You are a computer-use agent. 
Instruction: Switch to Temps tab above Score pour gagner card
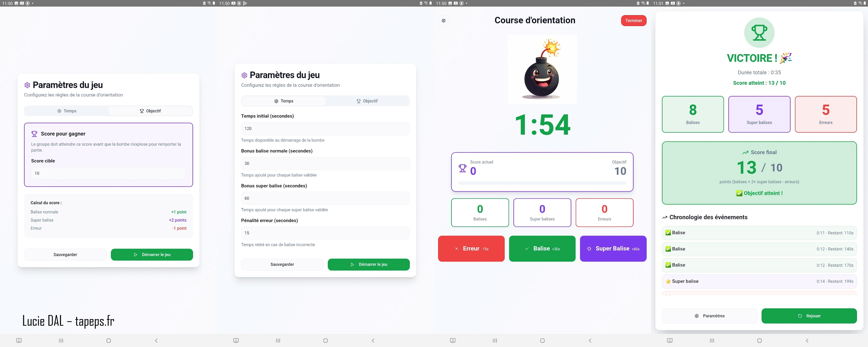pos(67,111)
